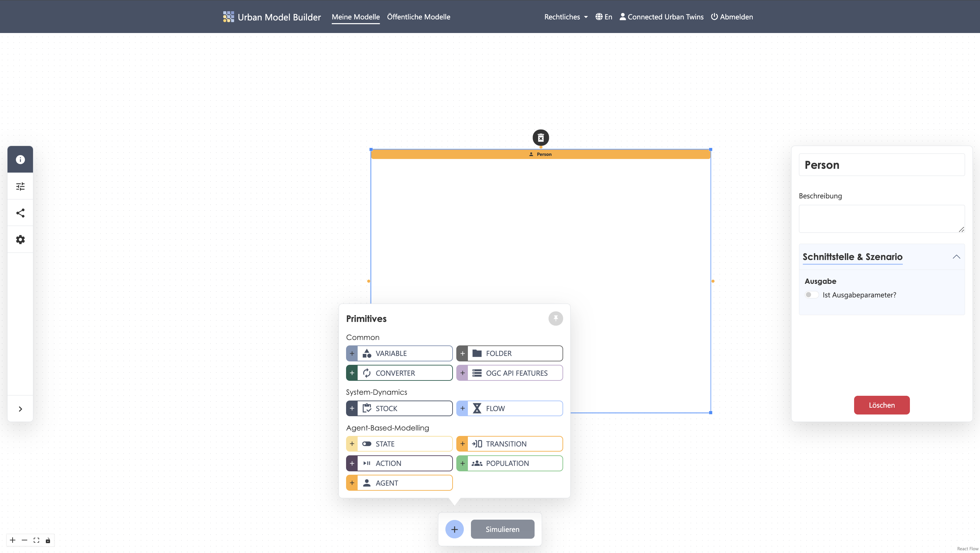Click the plus on the Variable row
The image size is (980, 553).
352,353
